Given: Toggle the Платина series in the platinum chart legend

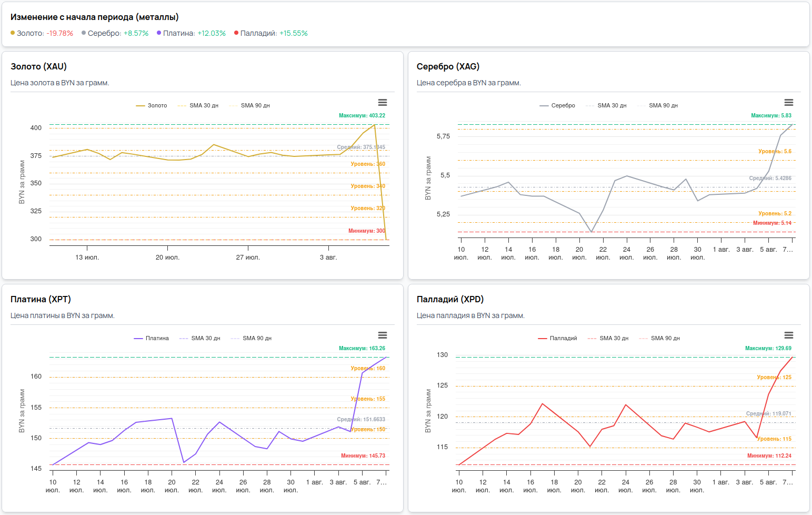Looking at the screenshot, I should [152, 338].
